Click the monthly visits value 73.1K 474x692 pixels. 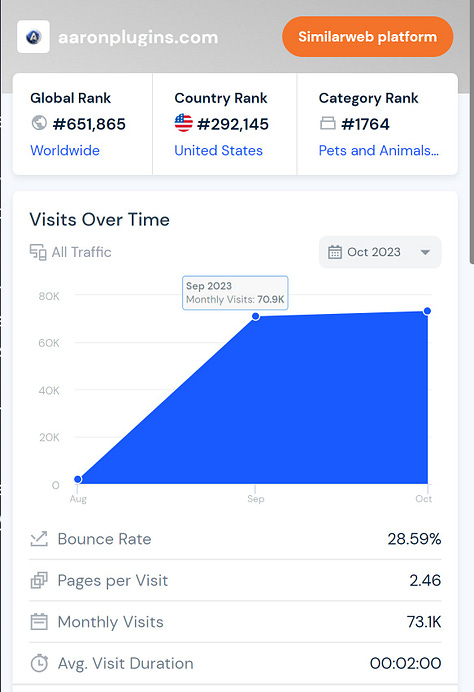tap(424, 622)
